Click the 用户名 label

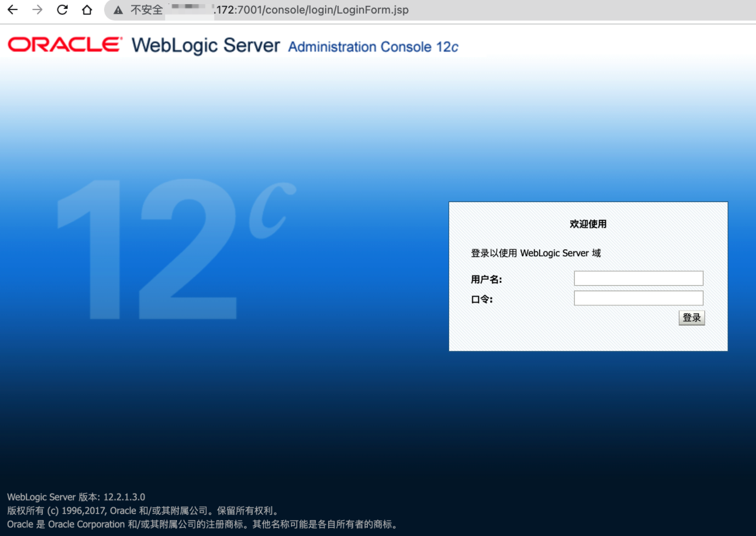486,280
